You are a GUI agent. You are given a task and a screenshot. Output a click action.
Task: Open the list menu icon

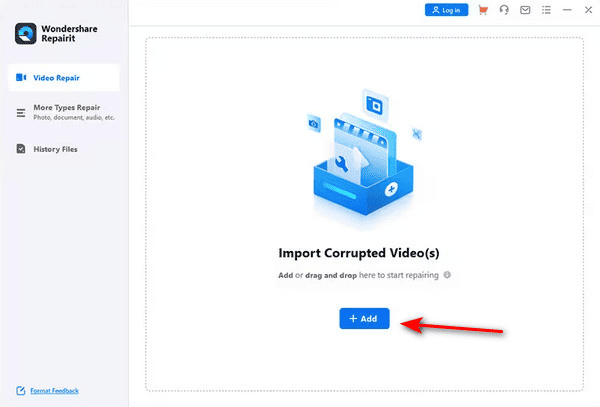tap(546, 10)
